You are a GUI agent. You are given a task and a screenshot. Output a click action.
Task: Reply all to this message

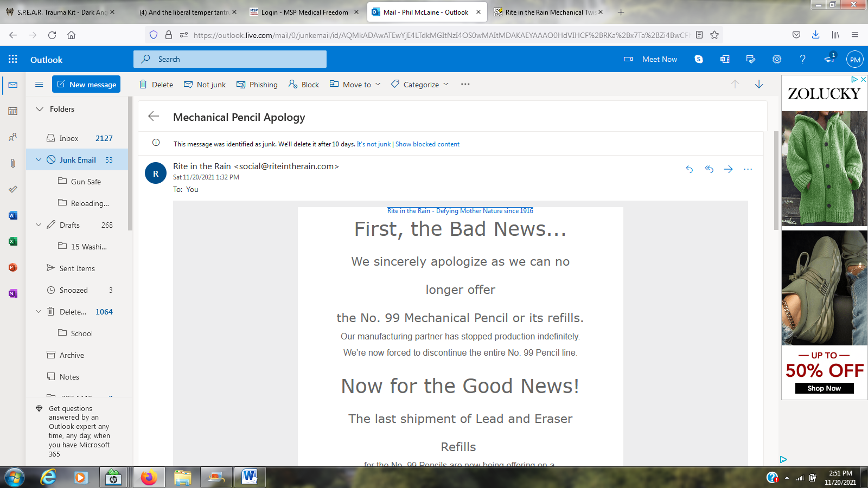(x=709, y=169)
